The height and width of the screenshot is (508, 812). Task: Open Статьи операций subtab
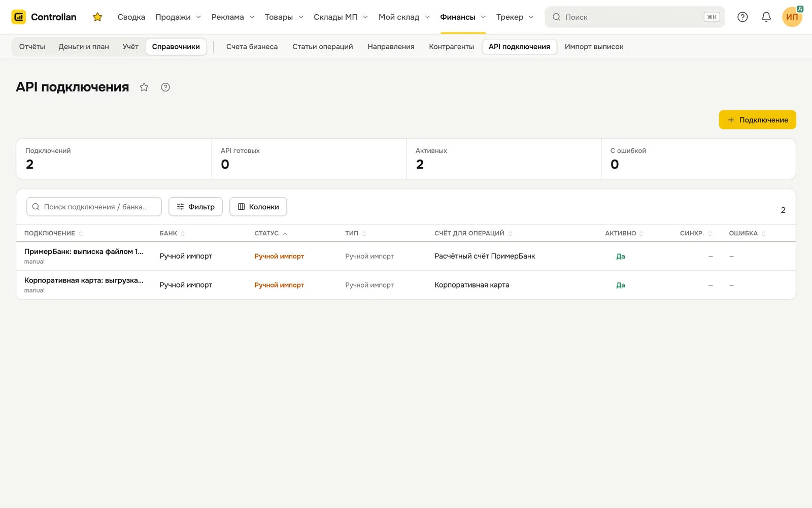[x=323, y=47]
